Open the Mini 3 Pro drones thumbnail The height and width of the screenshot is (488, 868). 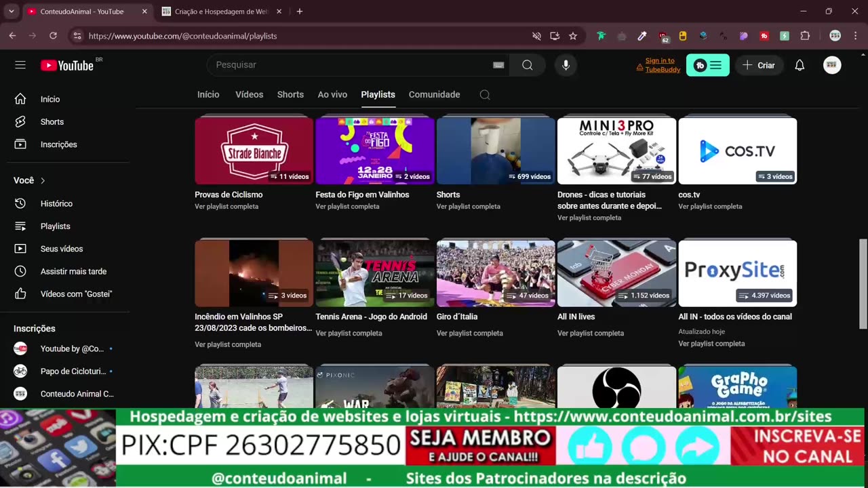616,151
